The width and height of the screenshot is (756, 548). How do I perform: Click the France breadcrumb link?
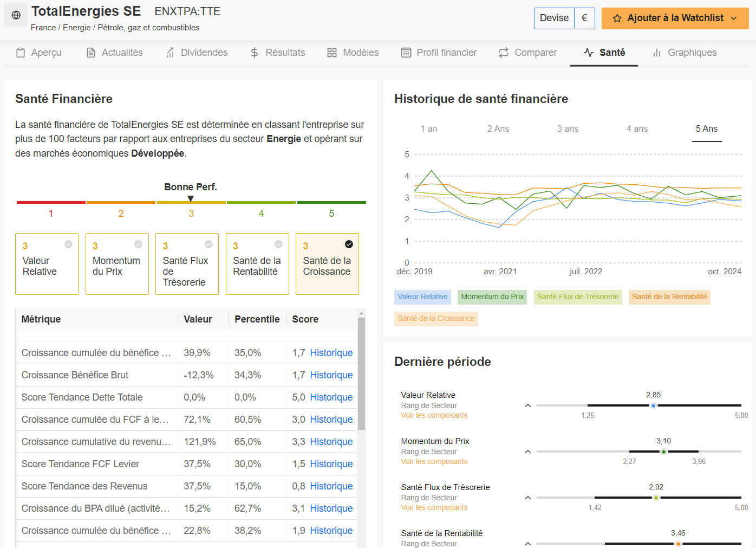(43, 28)
